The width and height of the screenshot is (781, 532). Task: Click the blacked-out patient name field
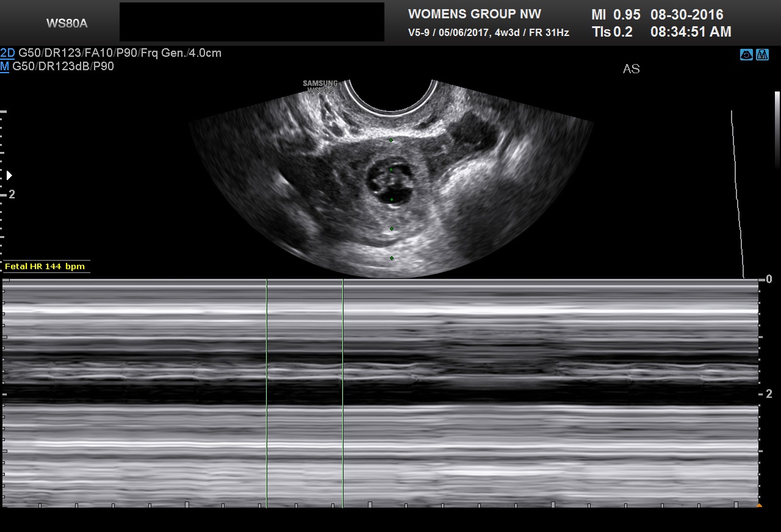coord(251,22)
